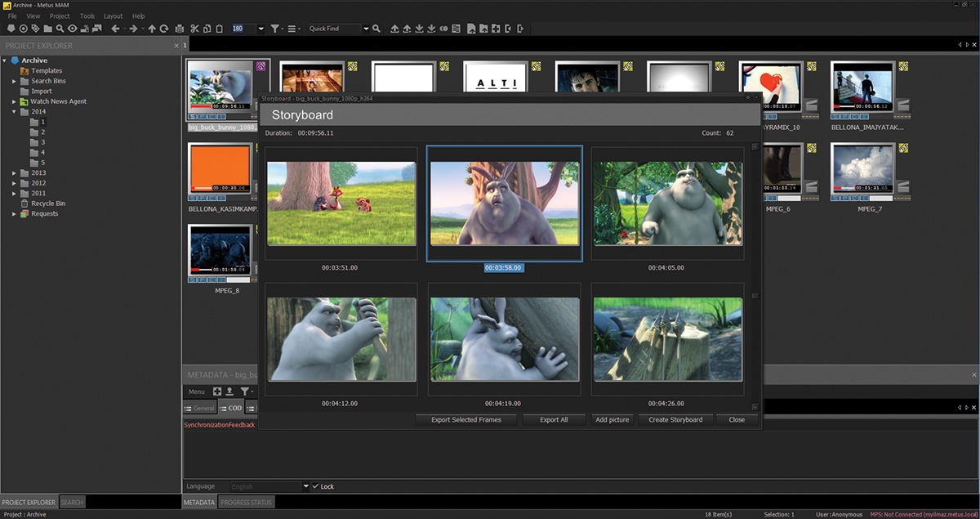Image resolution: width=980 pixels, height=519 pixels.
Task: Toggle the Lock checkbox
Action: pyautogui.click(x=315, y=486)
